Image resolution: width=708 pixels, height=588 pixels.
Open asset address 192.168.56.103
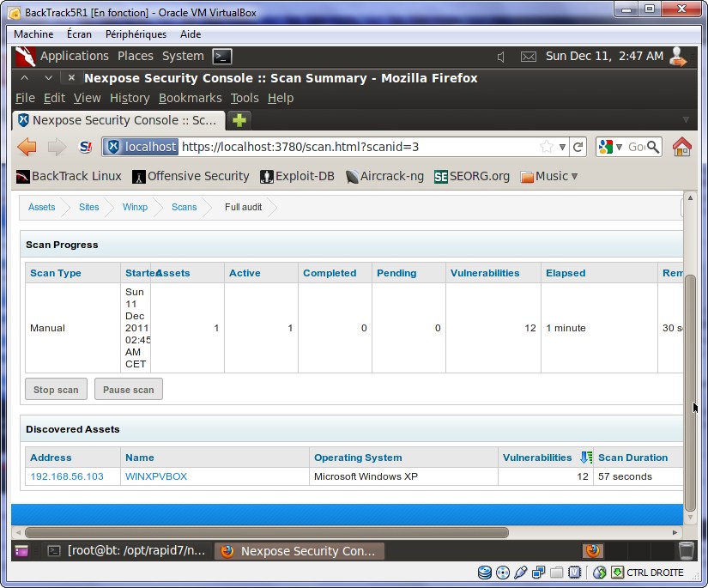point(67,476)
